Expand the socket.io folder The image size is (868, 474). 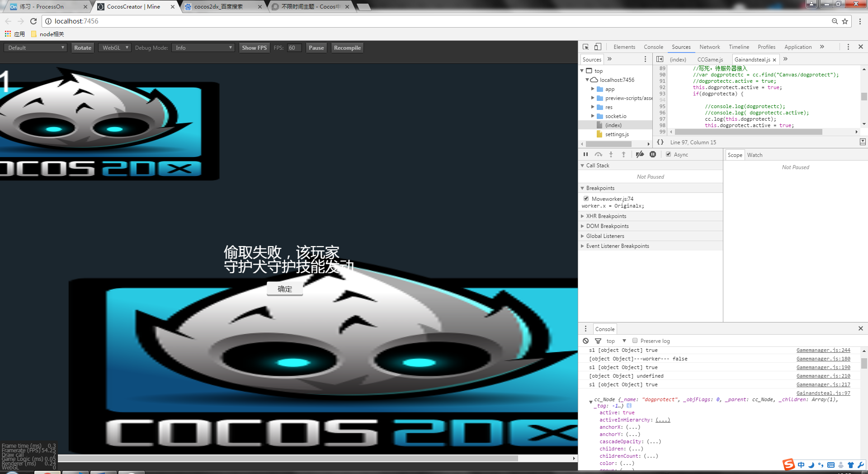tap(593, 116)
